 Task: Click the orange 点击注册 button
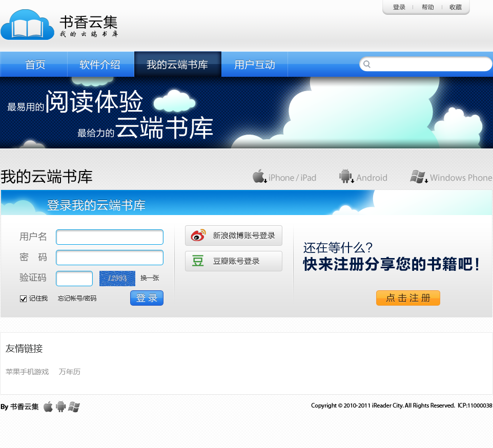pos(408,298)
